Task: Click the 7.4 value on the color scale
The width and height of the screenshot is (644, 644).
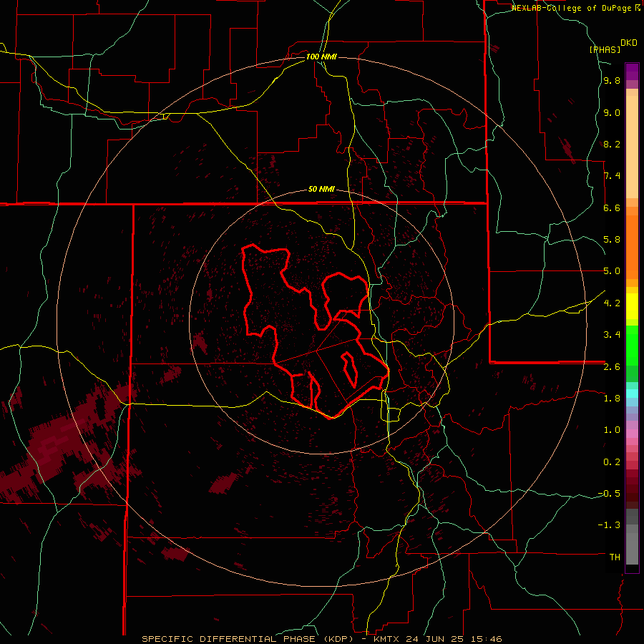Action: point(612,176)
